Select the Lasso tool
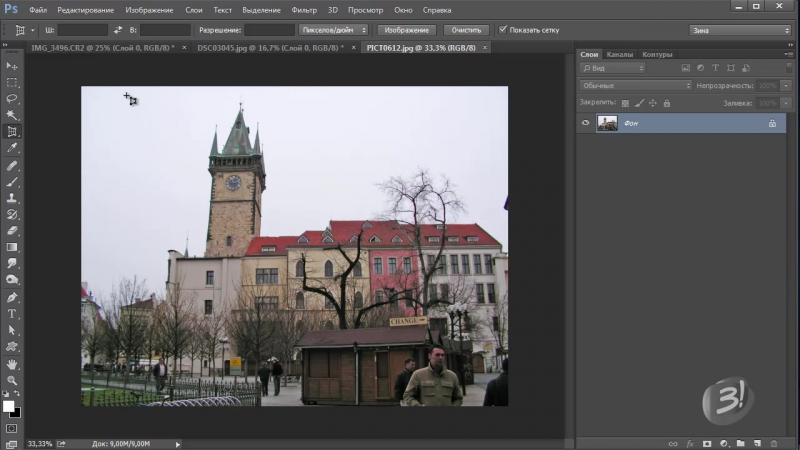 click(12, 99)
